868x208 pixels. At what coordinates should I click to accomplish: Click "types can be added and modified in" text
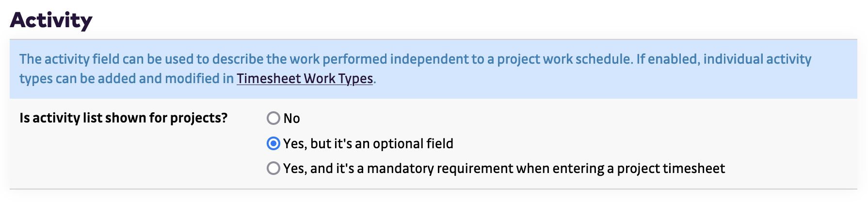[x=126, y=79]
